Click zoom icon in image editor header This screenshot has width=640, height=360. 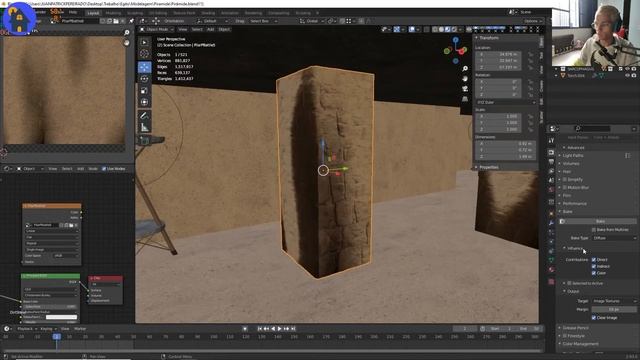point(127,32)
